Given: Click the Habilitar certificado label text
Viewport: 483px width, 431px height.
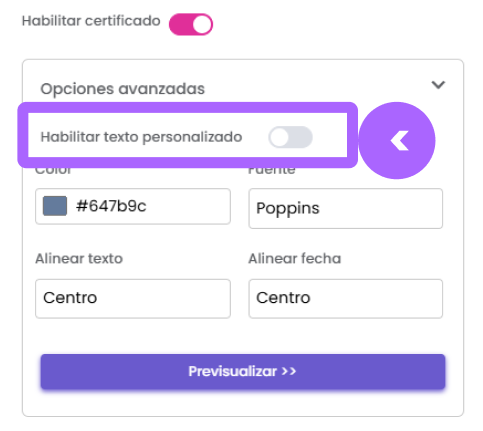Looking at the screenshot, I should click(91, 21).
